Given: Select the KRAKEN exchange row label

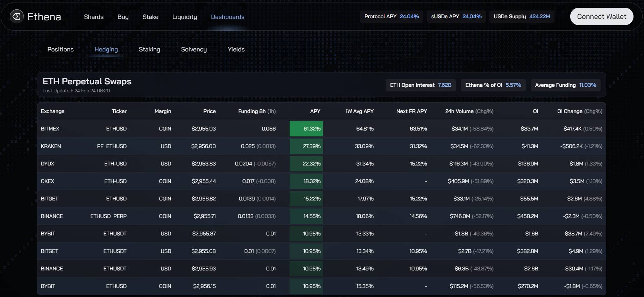Looking at the screenshot, I should [51, 146].
